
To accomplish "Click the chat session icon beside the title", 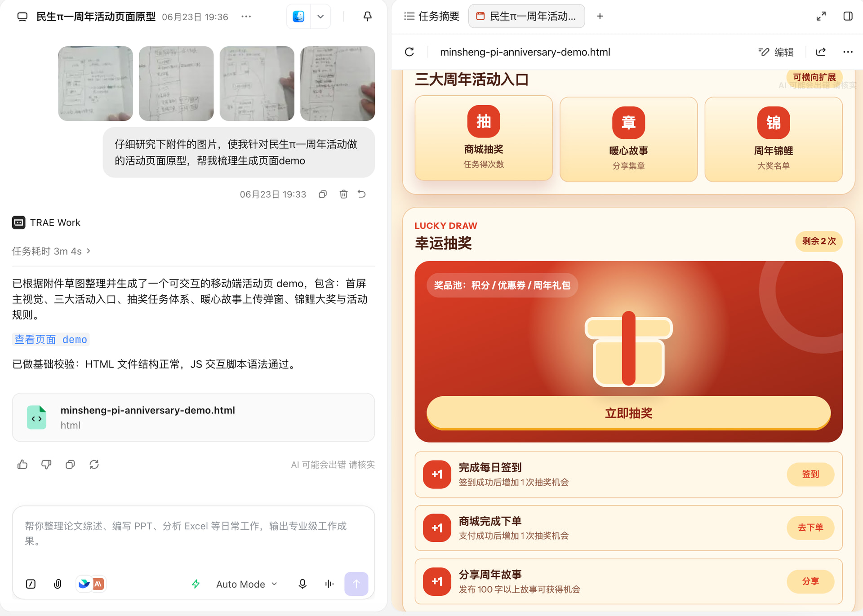I will tap(22, 17).
